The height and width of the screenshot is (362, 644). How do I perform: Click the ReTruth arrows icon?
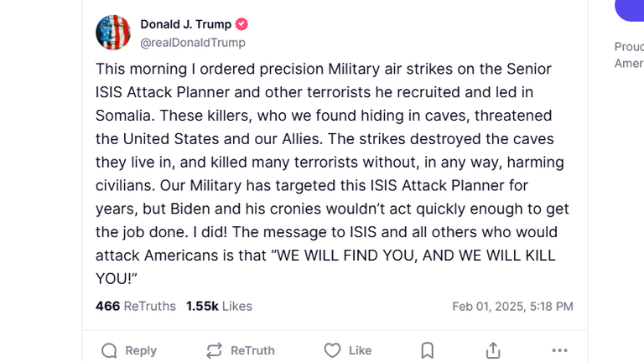click(214, 350)
